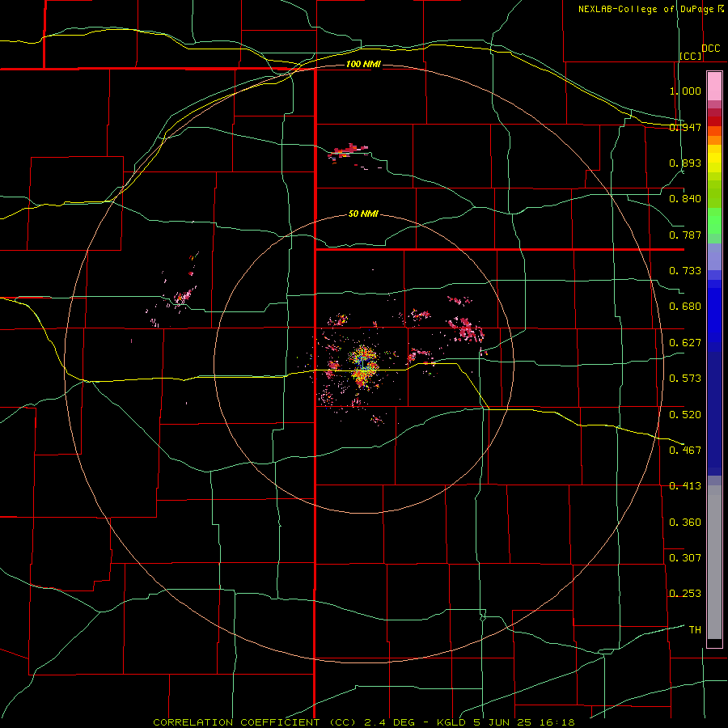
Task: Click the 50 NMI range ring label
Action: (x=363, y=214)
